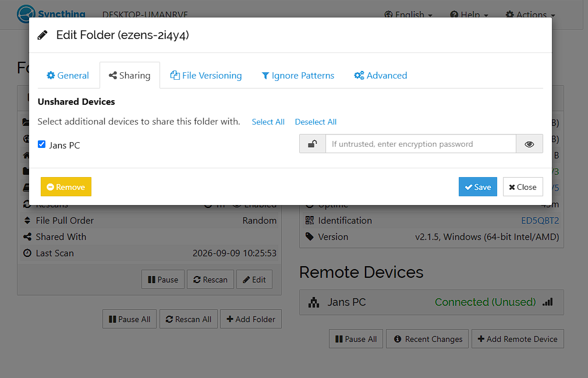
Task: Click the encryption password input field
Action: pyautogui.click(x=421, y=144)
